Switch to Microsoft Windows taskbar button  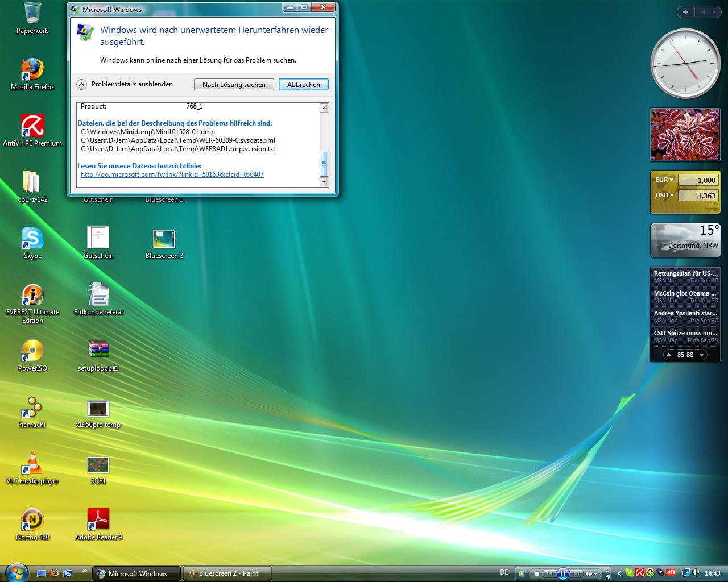136,573
